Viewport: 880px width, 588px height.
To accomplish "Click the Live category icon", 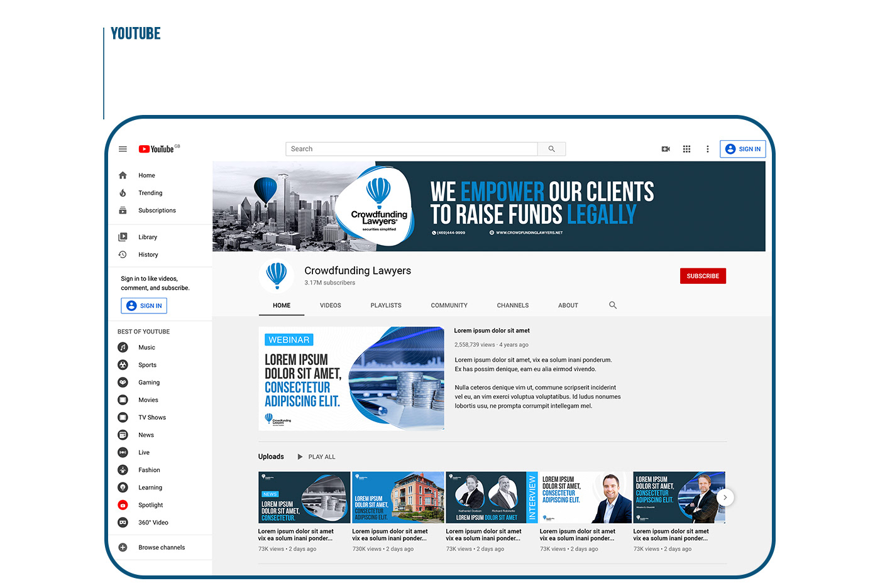I will pyautogui.click(x=123, y=452).
